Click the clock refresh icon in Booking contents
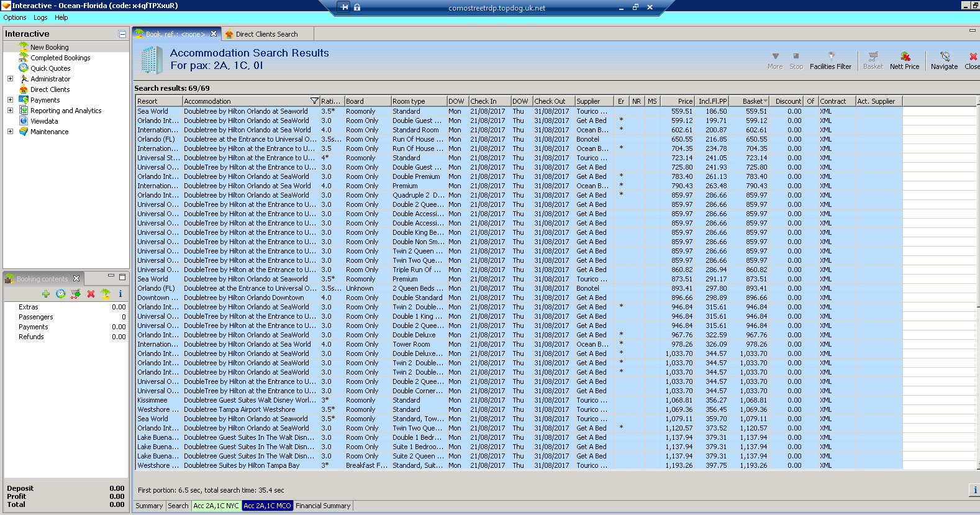This screenshot has height=515, width=980. point(61,294)
